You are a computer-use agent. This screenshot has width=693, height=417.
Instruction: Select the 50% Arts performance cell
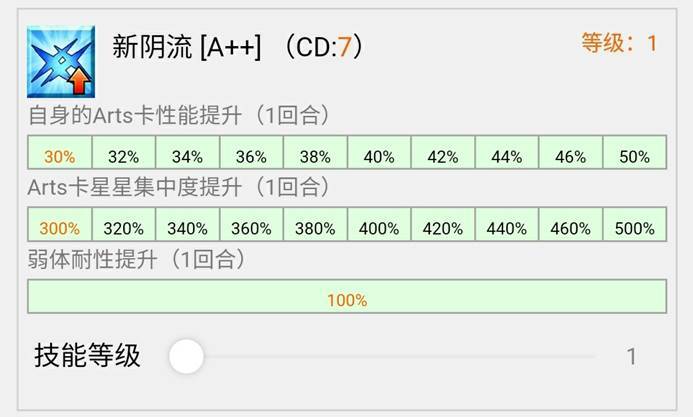(x=635, y=152)
